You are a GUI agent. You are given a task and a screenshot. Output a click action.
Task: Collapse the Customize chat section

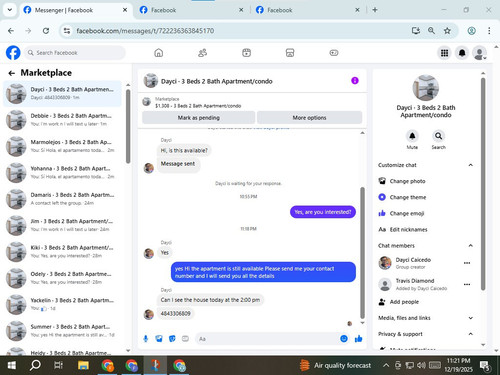[x=470, y=165]
